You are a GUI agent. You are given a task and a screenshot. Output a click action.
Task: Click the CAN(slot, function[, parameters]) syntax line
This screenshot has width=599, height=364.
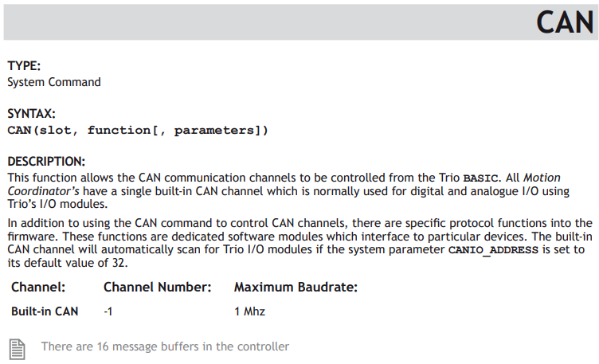[138, 131]
